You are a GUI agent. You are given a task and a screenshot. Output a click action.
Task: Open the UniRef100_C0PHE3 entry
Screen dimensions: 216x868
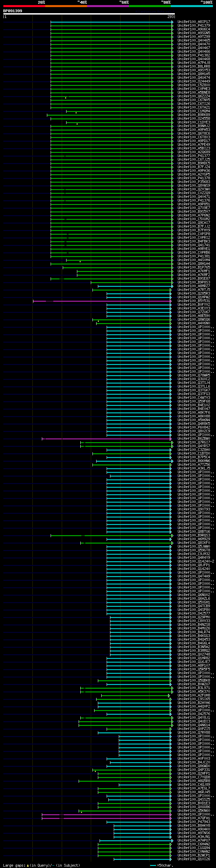tap(194, 89)
